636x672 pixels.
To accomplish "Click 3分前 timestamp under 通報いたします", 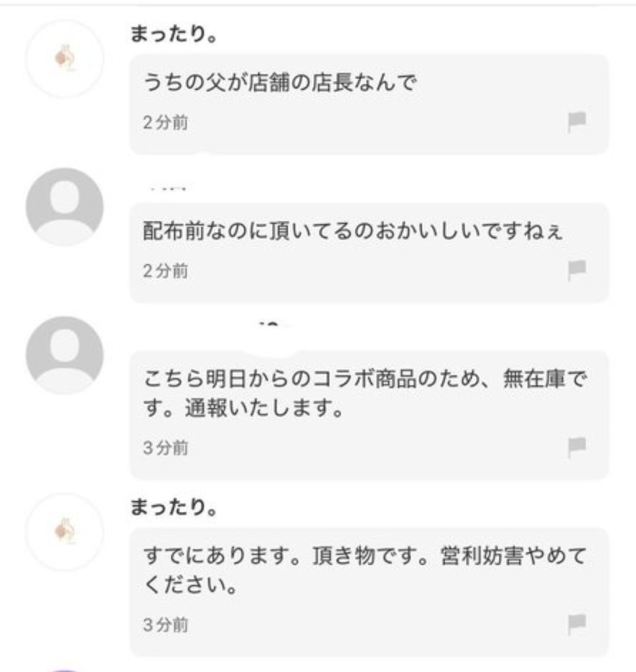I will [x=165, y=448].
